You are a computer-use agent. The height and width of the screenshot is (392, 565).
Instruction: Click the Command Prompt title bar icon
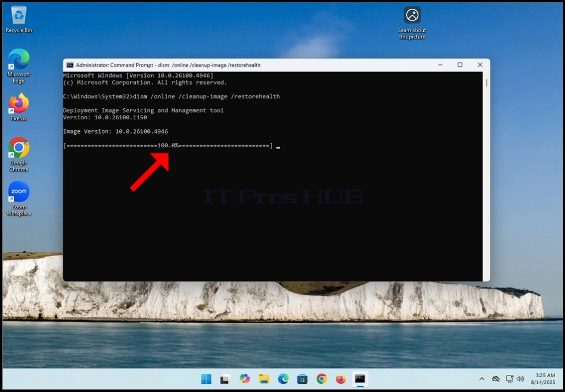pyautogui.click(x=70, y=65)
